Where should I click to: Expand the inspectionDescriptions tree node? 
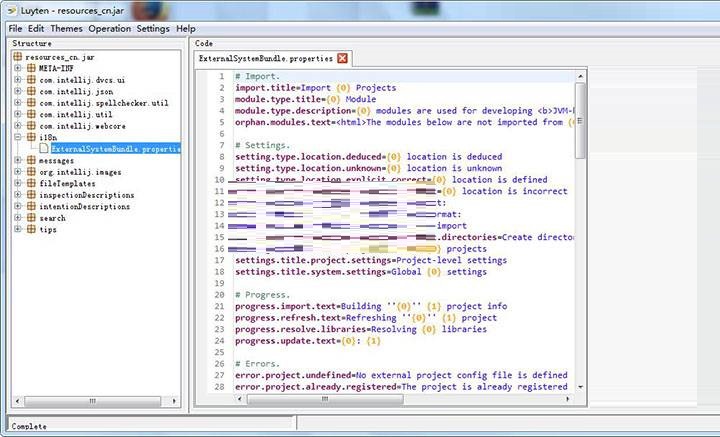coord(17,195)
